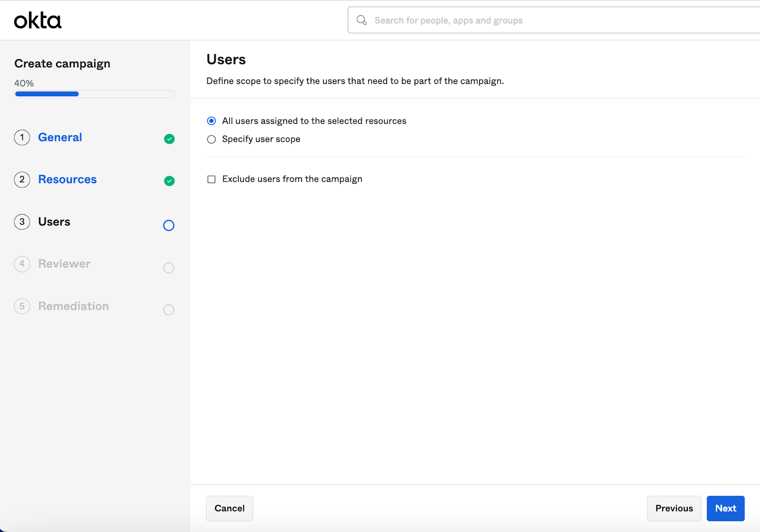Click the grey status circle beside Remediation

coord(169,310)
